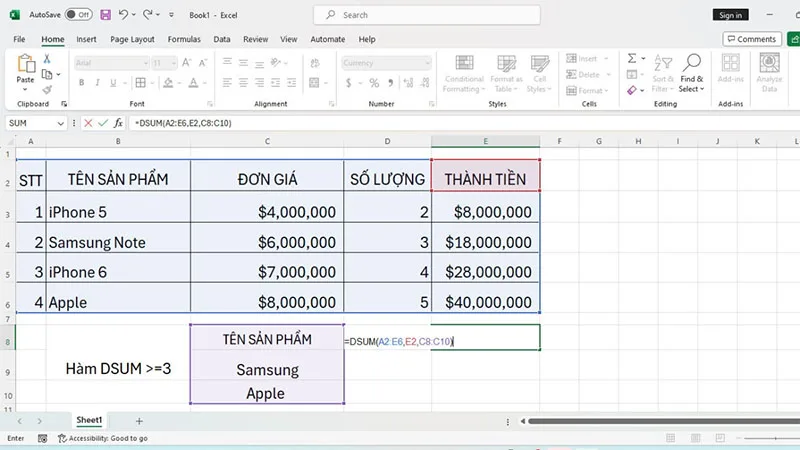Click the Merge & Center icon
This screenshot has width=800, height=450.
pos(314,83)
